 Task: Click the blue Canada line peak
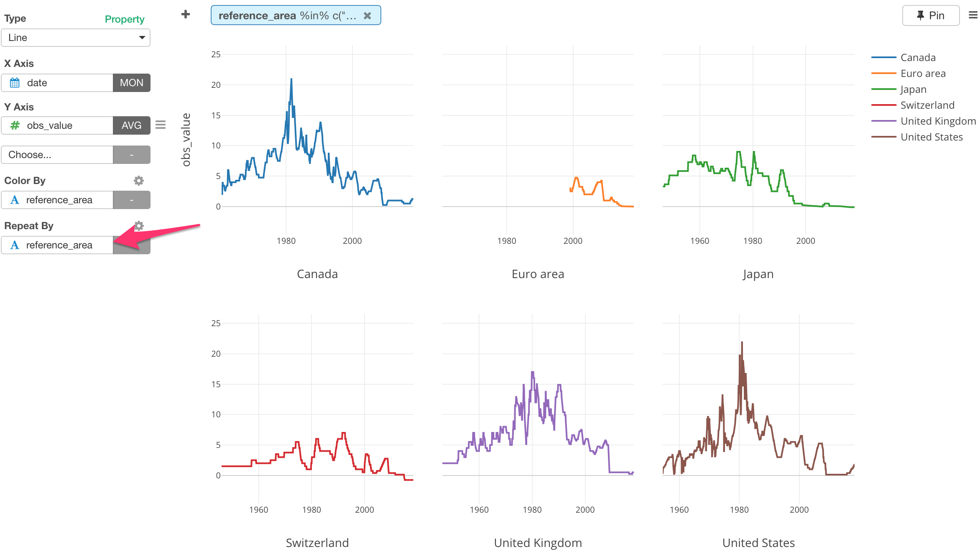point(291,79)
